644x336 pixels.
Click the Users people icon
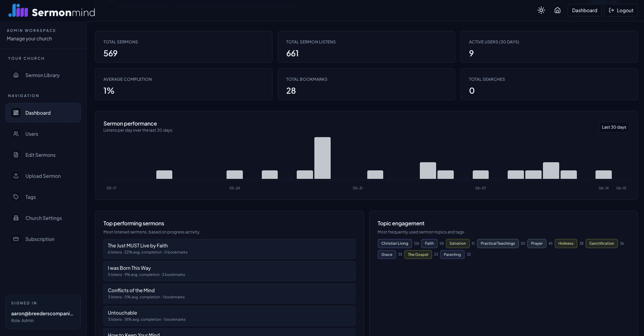(16, 134)
